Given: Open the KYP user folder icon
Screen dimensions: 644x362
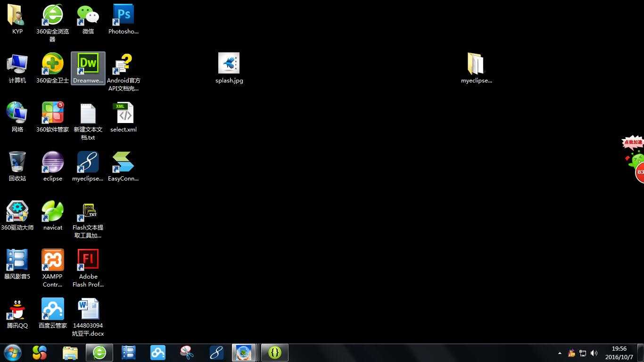Looking at the screenshot, I should (x=17, y=19).
